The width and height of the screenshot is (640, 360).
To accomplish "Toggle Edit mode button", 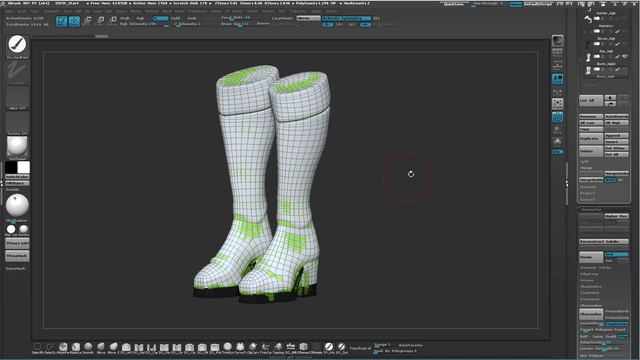I will pyautogui.click(x=62, y=21).
